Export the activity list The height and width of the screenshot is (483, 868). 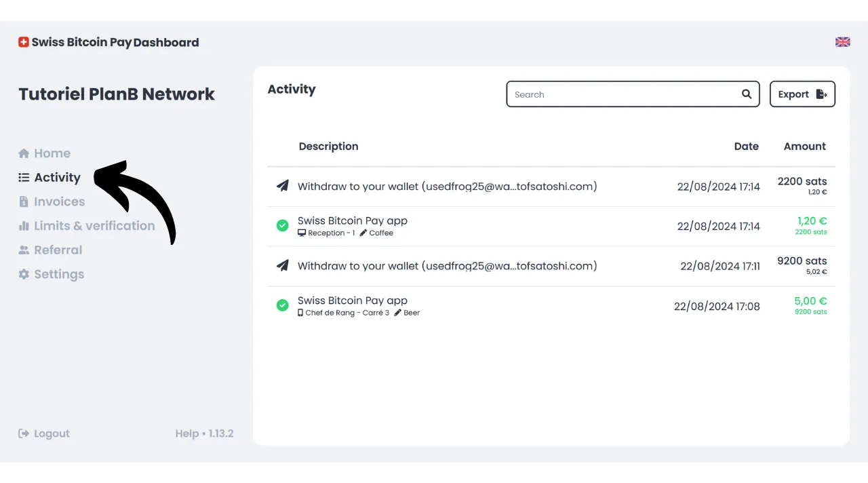click(802, 94)
